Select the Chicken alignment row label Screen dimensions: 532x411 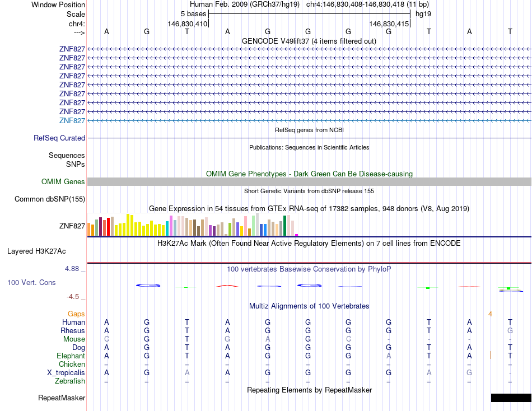click(72, 364)
